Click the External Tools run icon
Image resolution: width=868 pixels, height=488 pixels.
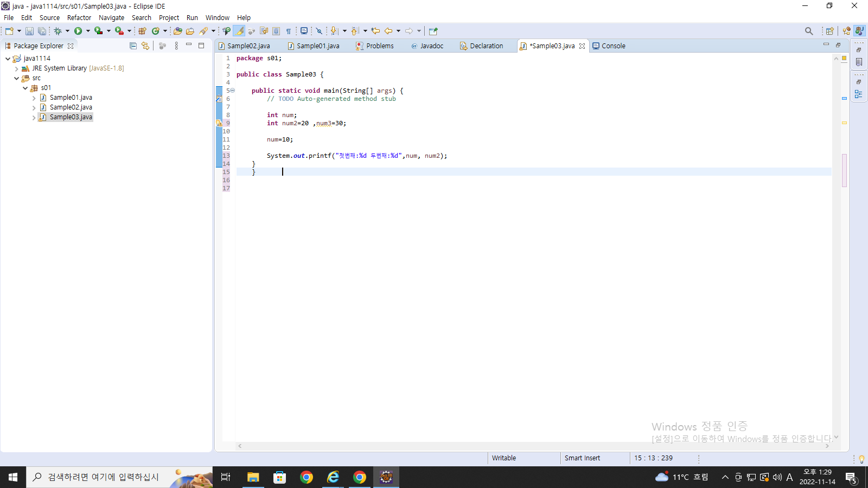(119, 31)
